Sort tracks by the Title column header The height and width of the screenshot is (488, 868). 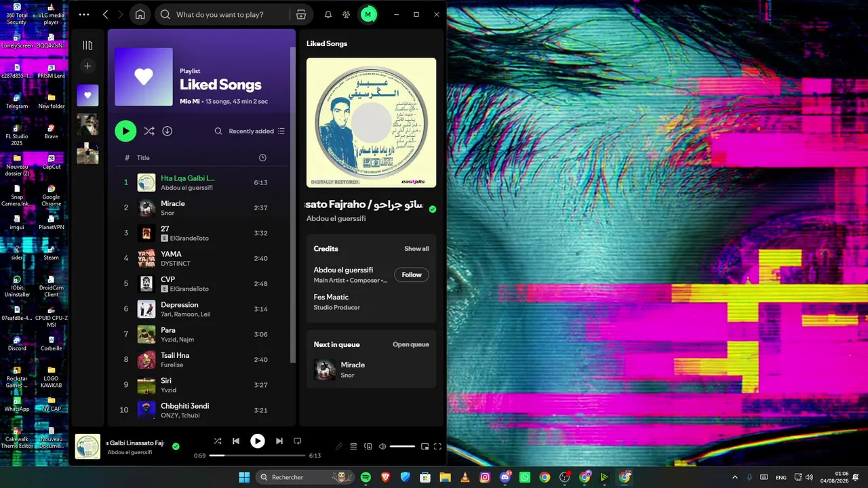click(143, 157)
